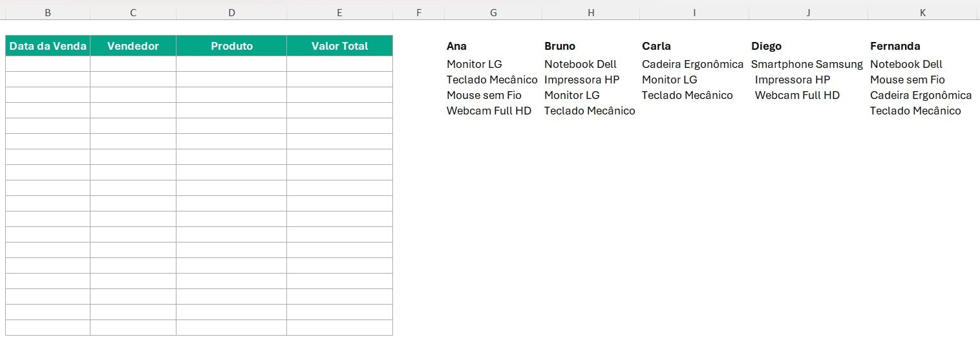This screenshot has height=346, width=980.
Task: Select the 'Diego' name cell
Action: coord(766,46)
